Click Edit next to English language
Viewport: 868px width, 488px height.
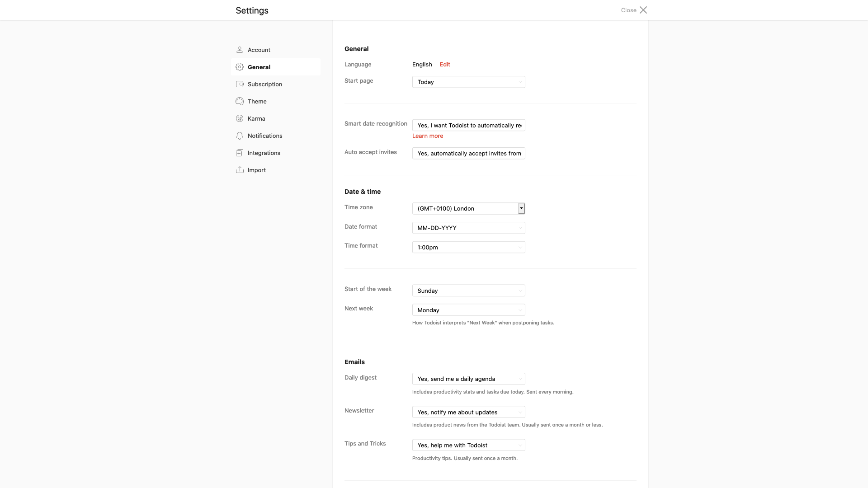click(445, 64)
